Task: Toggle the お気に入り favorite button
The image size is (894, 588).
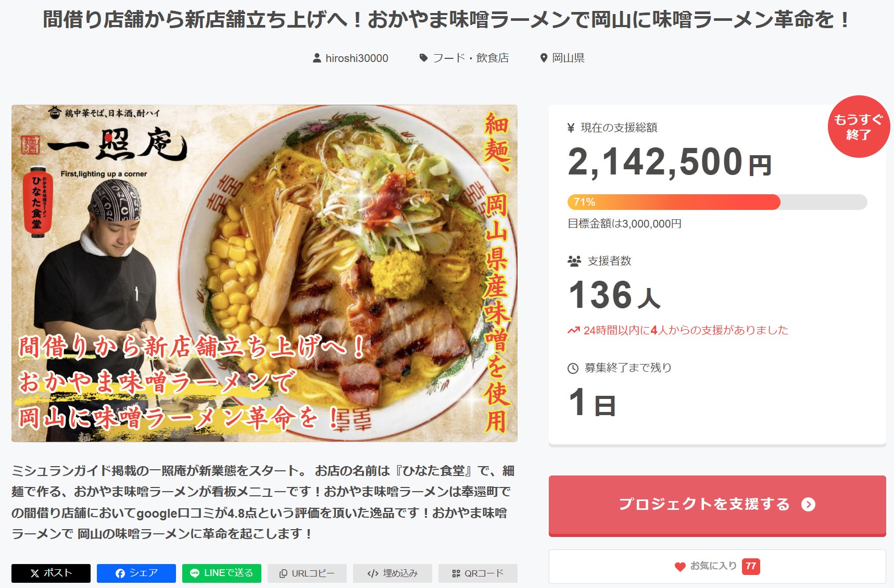Action: tap(717, 566)
